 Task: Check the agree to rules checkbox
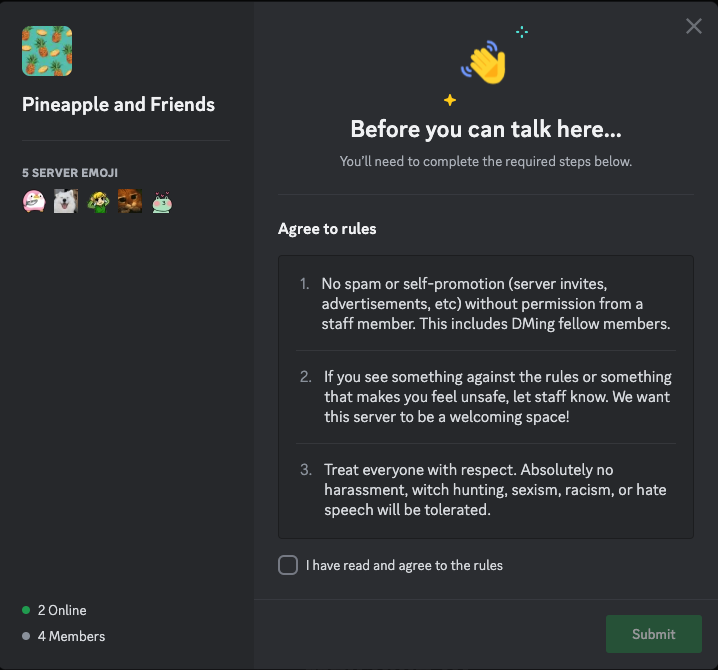288,565
